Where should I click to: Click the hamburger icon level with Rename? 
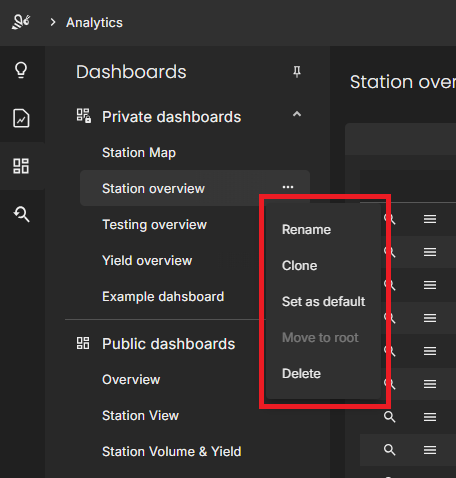click(430, 219)
